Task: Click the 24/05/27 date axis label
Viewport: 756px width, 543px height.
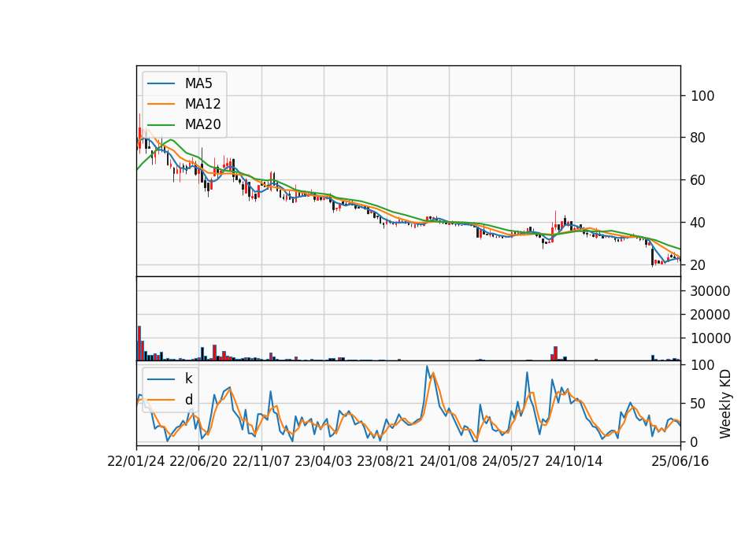Action: [511, 461]
